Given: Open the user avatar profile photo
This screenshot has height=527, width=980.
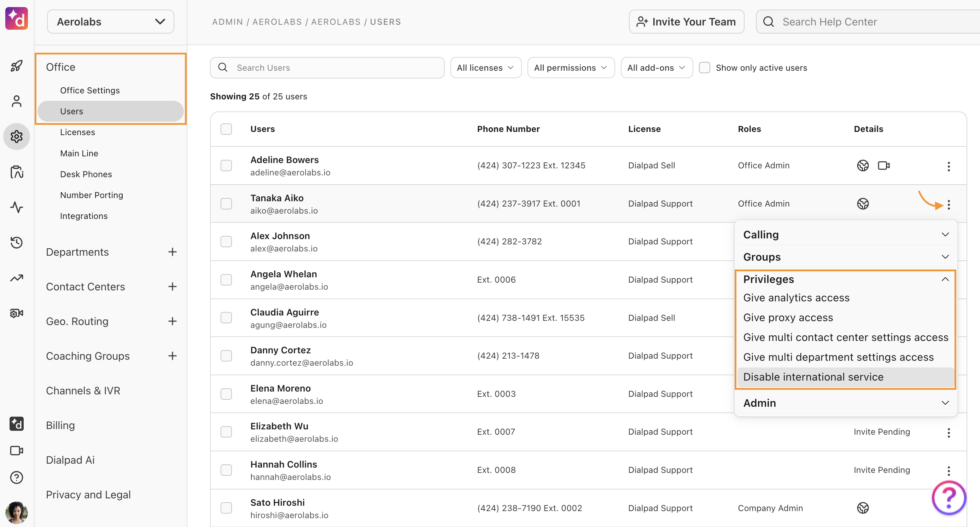Looking at the screenshot, I should pos(16,512).
